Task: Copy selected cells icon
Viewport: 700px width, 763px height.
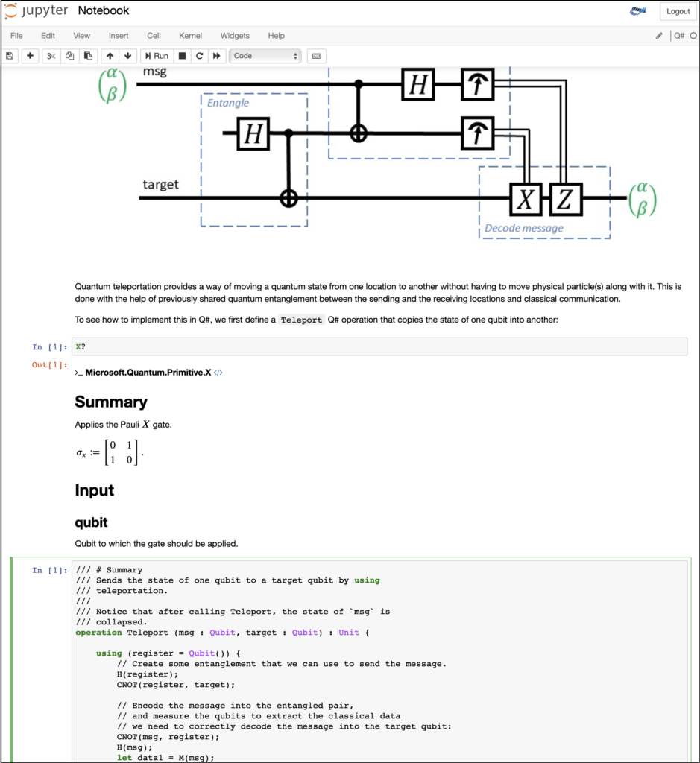Action: click(x=69, y=56)
